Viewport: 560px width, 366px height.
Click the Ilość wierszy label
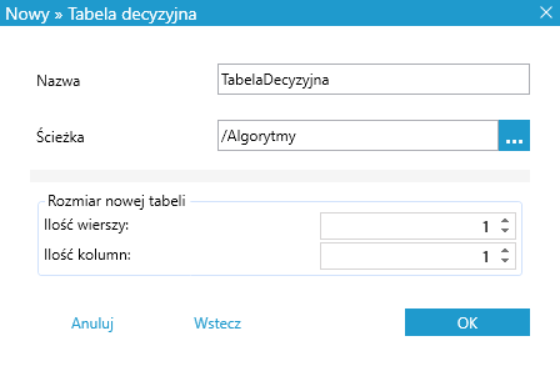click(86, 225)
